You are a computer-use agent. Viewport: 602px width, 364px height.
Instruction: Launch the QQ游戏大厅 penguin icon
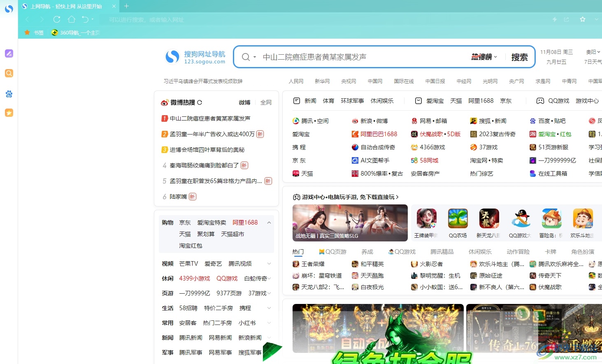[521, 218]
